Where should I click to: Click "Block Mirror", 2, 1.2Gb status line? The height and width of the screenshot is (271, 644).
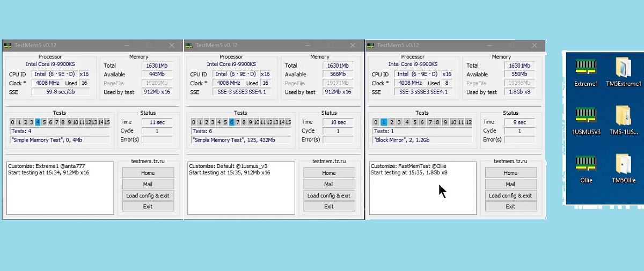pos(422,140)
